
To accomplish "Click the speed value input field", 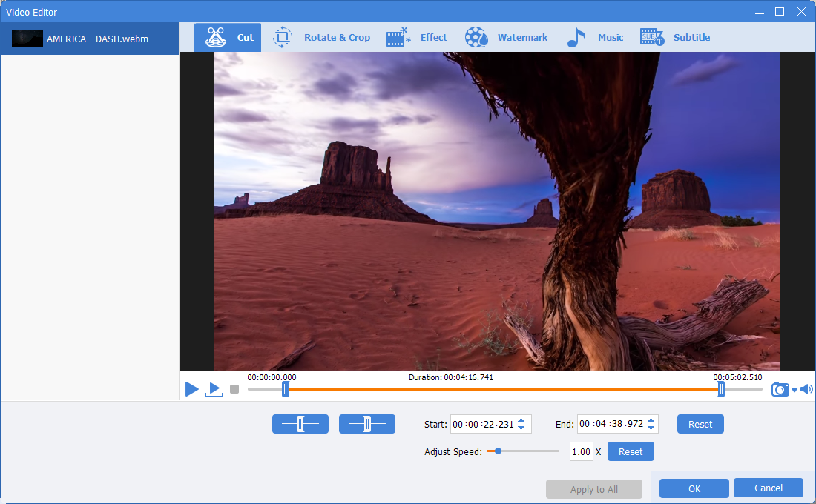I will (581, 451).
